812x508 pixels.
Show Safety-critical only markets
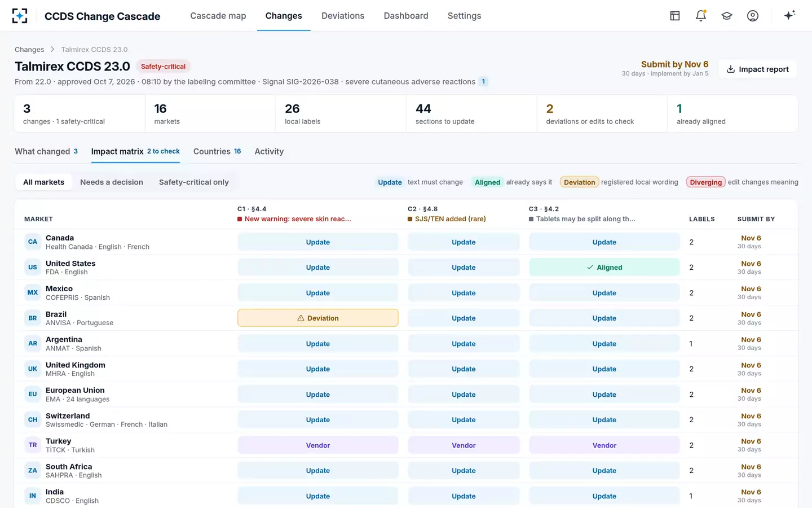tap(194, 182)
